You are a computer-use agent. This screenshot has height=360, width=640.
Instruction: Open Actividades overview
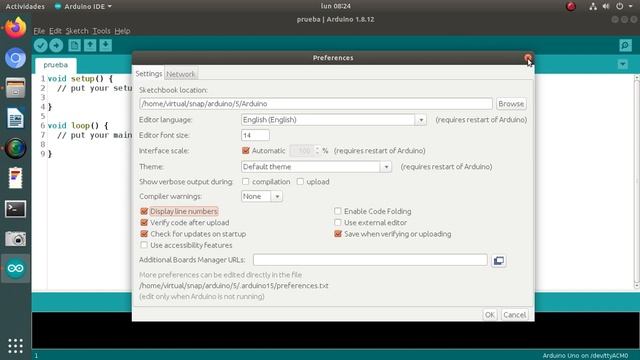(25, 6)
